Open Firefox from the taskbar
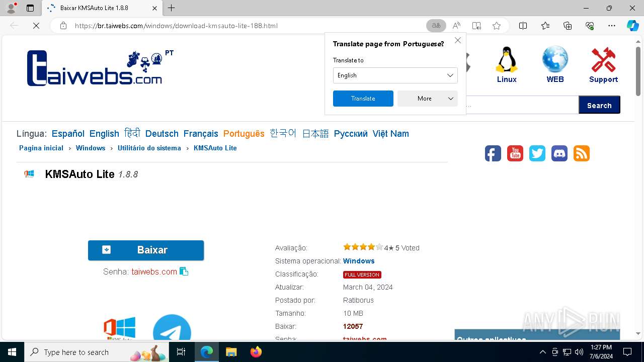644x362 pixels. click(256, 352)
